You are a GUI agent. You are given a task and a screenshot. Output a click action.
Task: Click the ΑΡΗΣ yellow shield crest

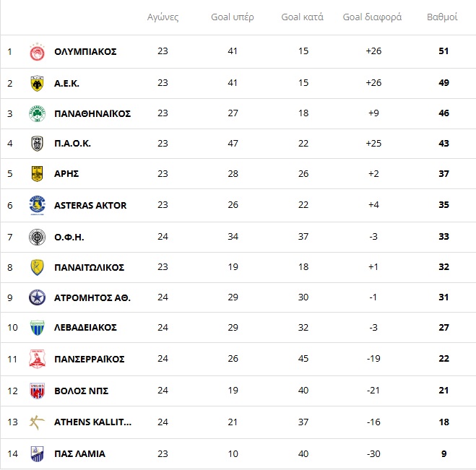(37, 174)
